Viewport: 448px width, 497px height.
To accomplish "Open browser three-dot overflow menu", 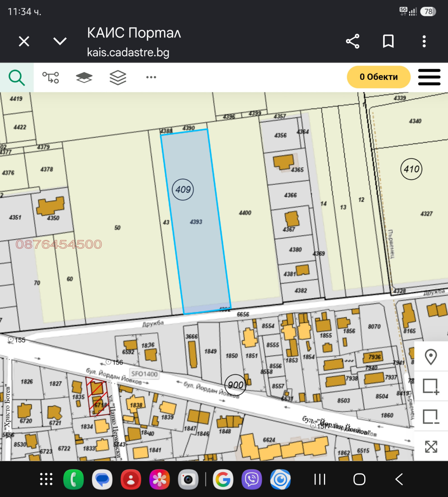I will point(424,41).
